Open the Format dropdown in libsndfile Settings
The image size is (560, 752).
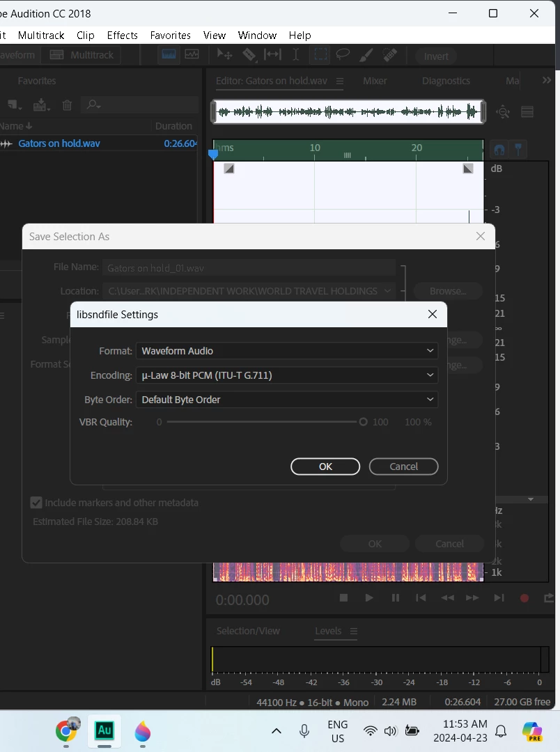click(287, 350)
